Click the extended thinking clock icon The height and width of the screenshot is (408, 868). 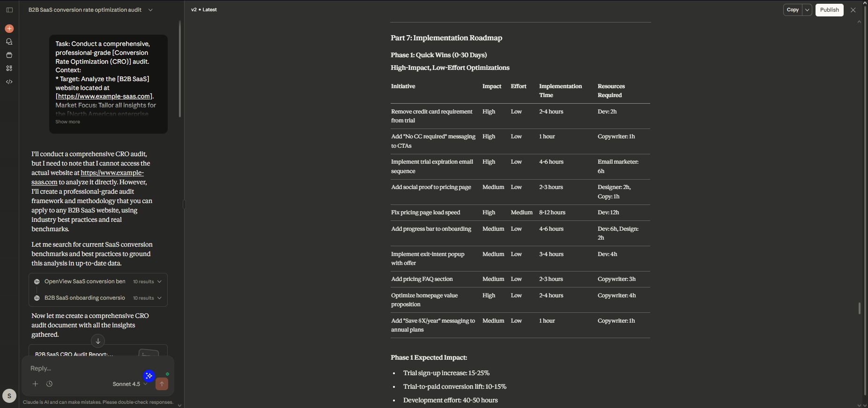pos(49,384)
